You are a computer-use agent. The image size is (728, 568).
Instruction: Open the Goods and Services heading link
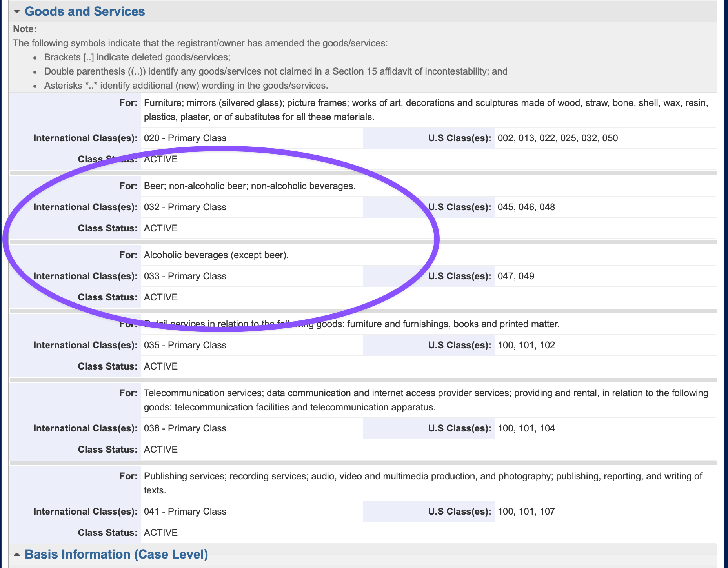(x=85, y=11)
